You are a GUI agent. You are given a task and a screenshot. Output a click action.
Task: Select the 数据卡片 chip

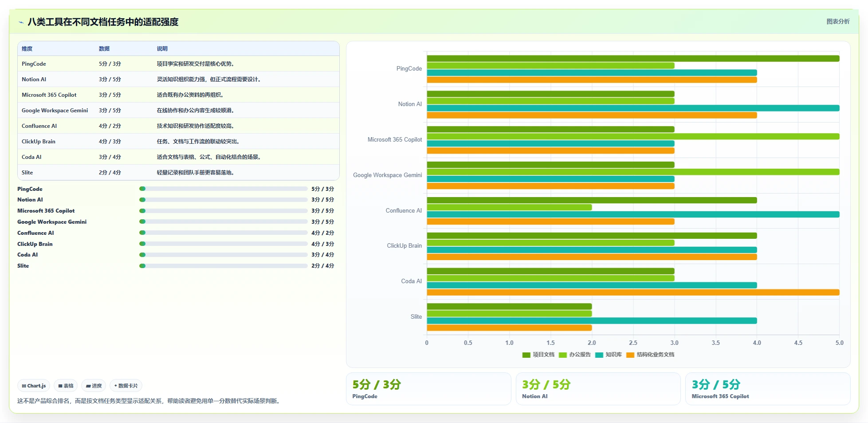pyautogui.click(x=126, y=386)
